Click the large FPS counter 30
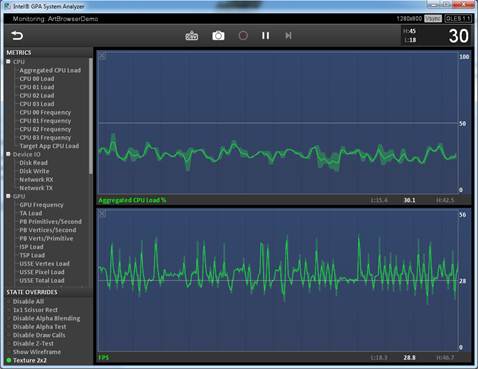 (x=458, y=36)
